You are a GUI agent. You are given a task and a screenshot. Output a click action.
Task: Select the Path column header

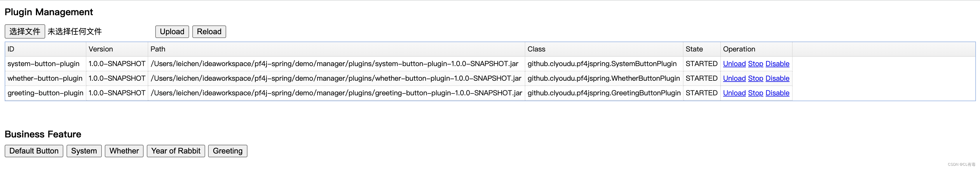[x=336, y=49]
